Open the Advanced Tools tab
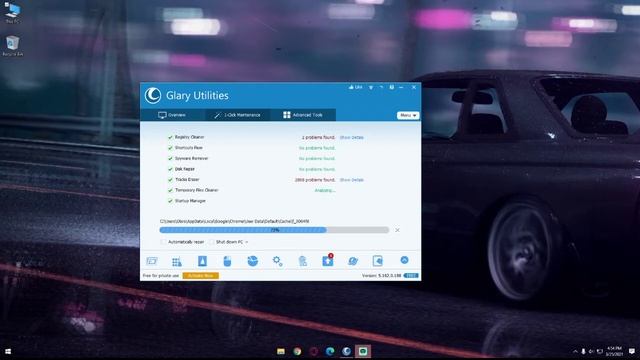Image resolution: width=640 pixels, height=360 pixels. click(303, 115)
